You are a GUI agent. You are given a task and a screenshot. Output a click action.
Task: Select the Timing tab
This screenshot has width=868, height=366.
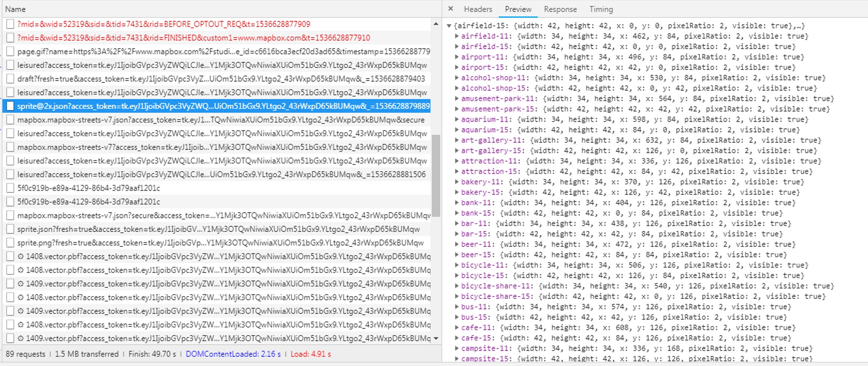click(601, 9)
